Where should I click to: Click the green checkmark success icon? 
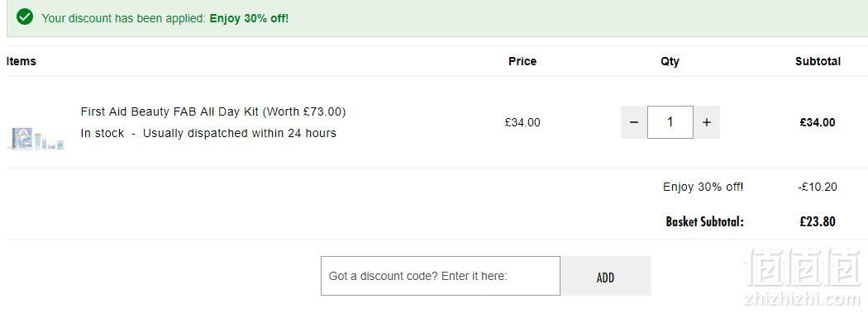pos(25,17)
